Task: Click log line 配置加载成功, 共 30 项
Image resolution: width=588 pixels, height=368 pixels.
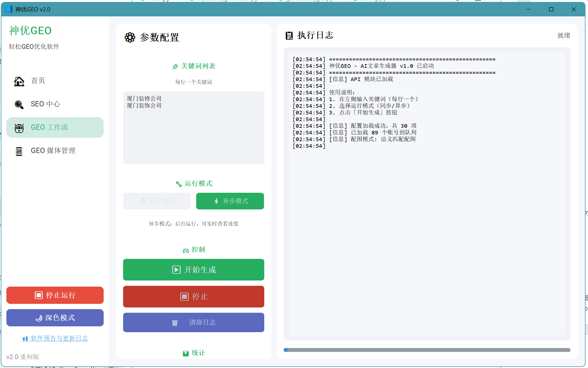Action: (x=354, y=126)
